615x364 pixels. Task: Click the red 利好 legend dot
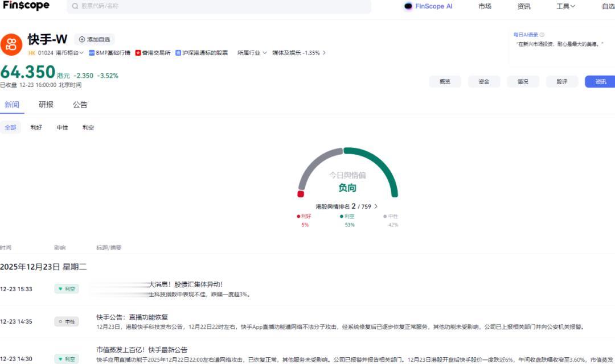click(x=298, y=216)
